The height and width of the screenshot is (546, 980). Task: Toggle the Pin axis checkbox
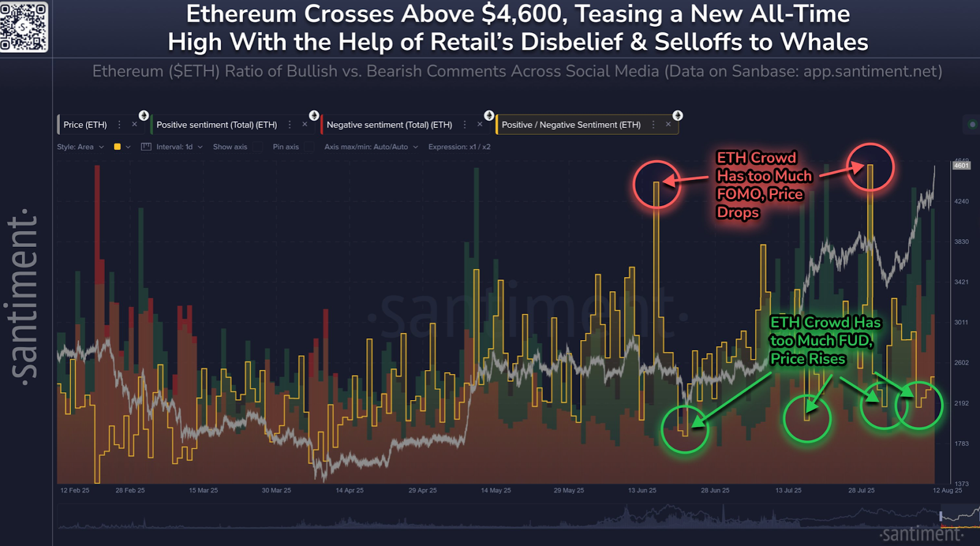pos(309,147)
